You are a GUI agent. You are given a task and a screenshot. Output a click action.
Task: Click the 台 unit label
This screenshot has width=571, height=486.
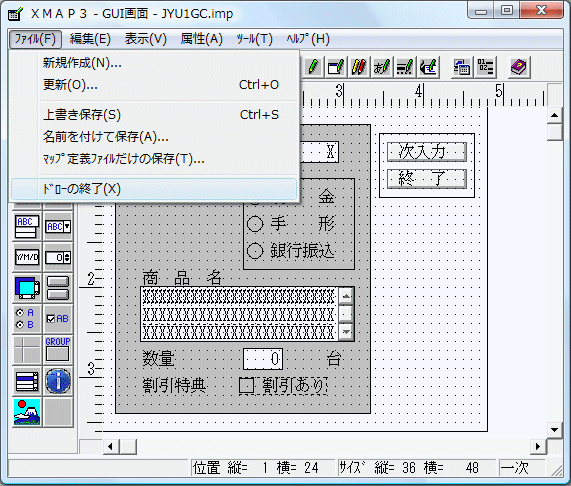point(334,359)
